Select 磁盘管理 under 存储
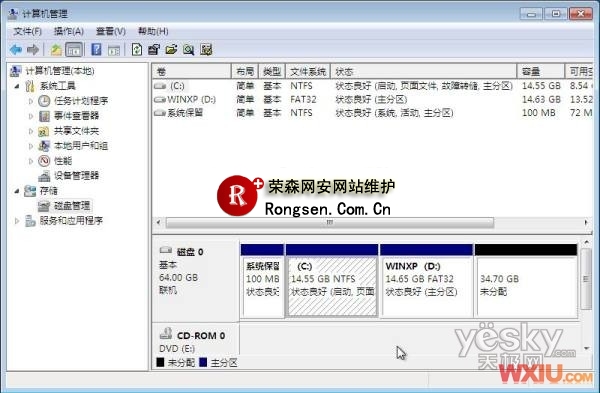600x393 pixels. [x=72, y=206]
